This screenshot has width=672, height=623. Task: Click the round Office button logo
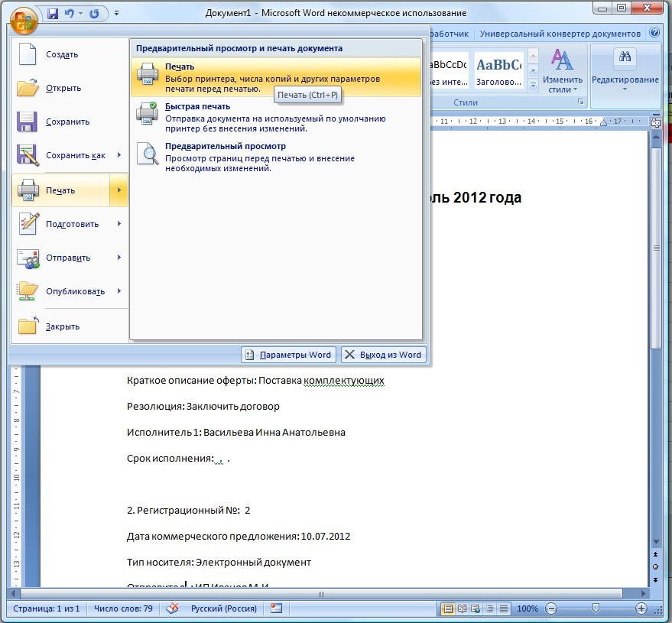(24, 20)
